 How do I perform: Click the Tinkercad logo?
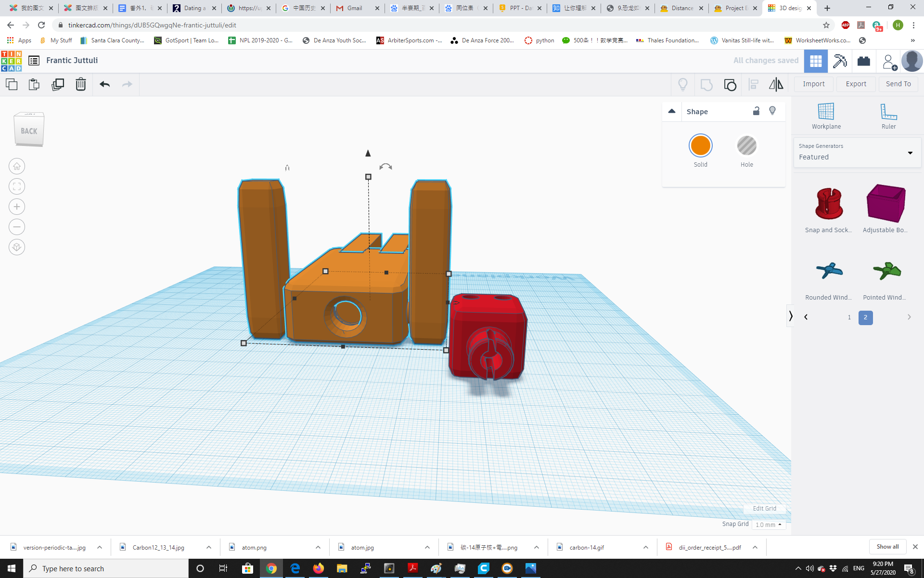tap(12, 61)
